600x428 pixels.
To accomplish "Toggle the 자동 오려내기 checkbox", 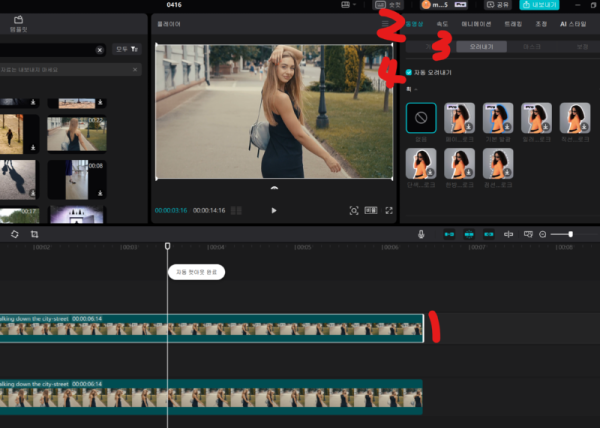I will pos(409,72).
